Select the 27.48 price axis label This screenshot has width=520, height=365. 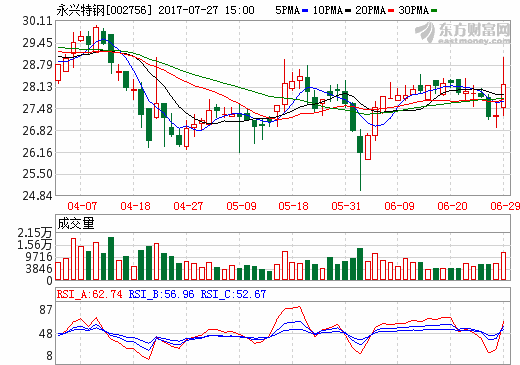(x=37, y=109)
